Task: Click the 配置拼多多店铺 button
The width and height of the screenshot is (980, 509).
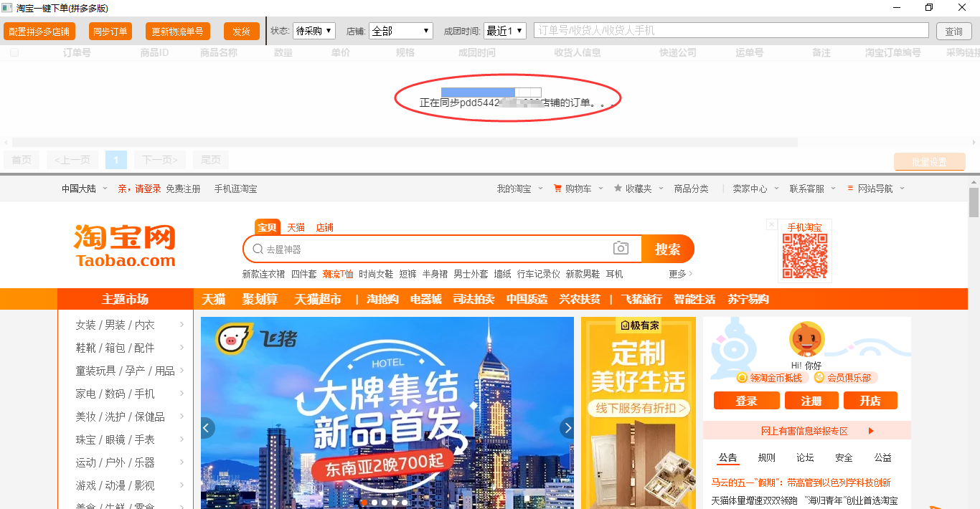Action: [39, 32]
